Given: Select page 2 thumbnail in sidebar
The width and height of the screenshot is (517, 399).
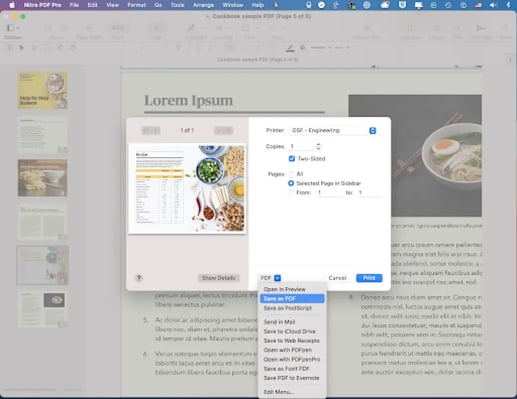Looking at the screenshot, I should 42,134.
